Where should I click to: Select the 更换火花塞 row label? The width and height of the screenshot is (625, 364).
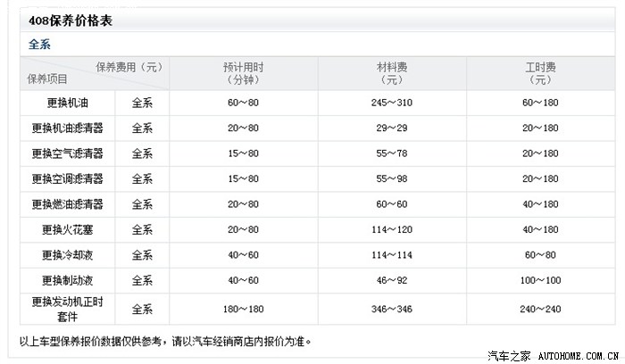tap(67, 230)
